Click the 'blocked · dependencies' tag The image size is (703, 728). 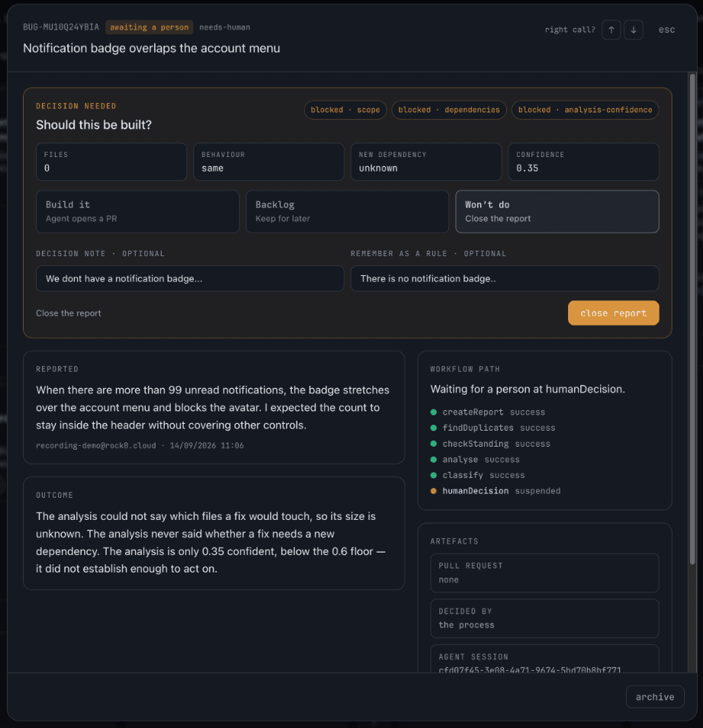click(449, 110)
